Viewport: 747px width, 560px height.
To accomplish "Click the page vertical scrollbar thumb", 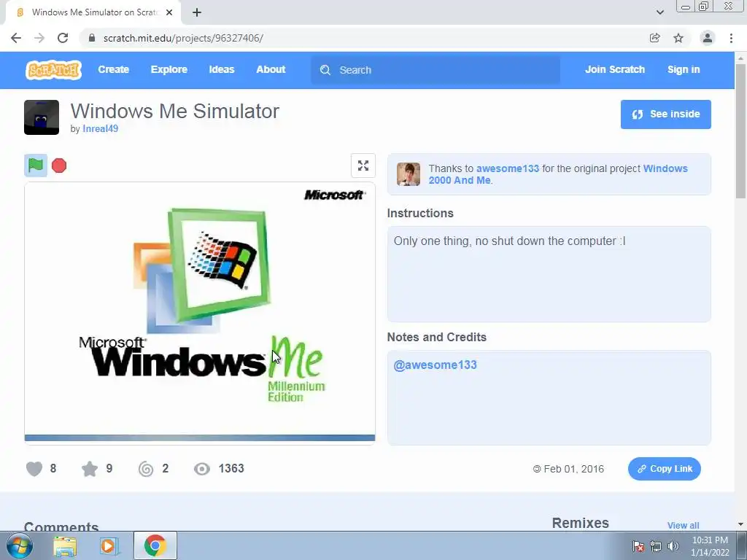I will pyautogui.click(x=740, y=131).
